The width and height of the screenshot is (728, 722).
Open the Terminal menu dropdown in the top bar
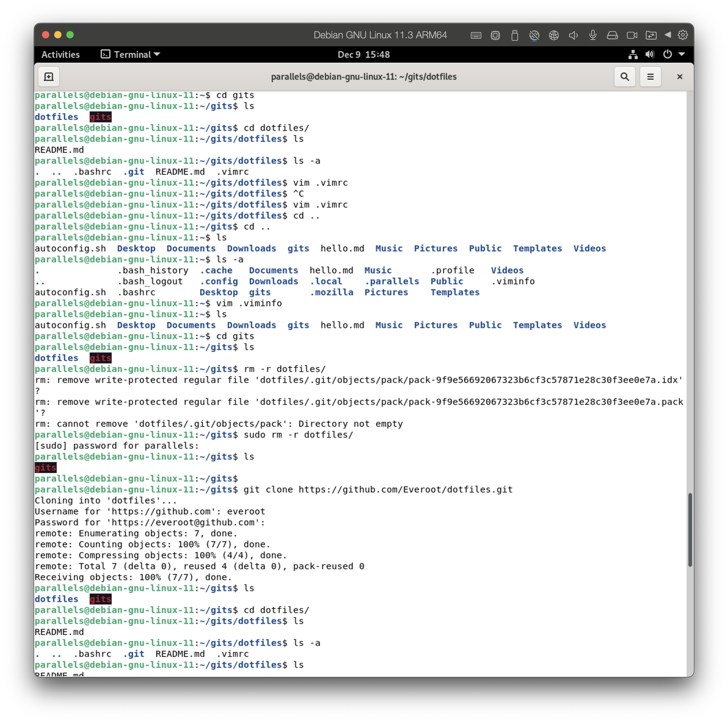(130, 54)
